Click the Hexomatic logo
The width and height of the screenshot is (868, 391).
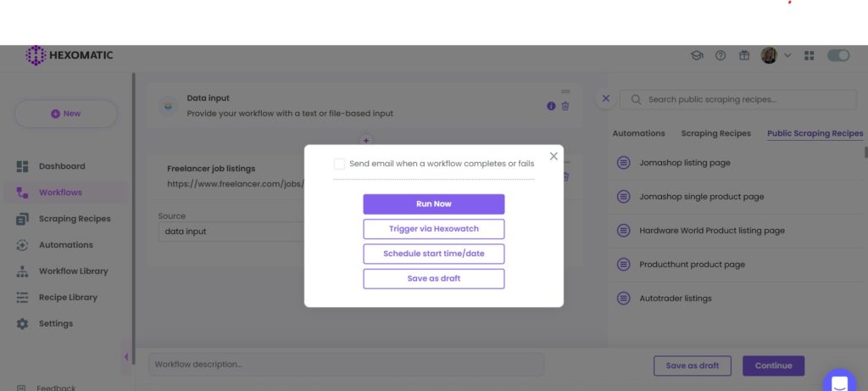click(70, 55)
